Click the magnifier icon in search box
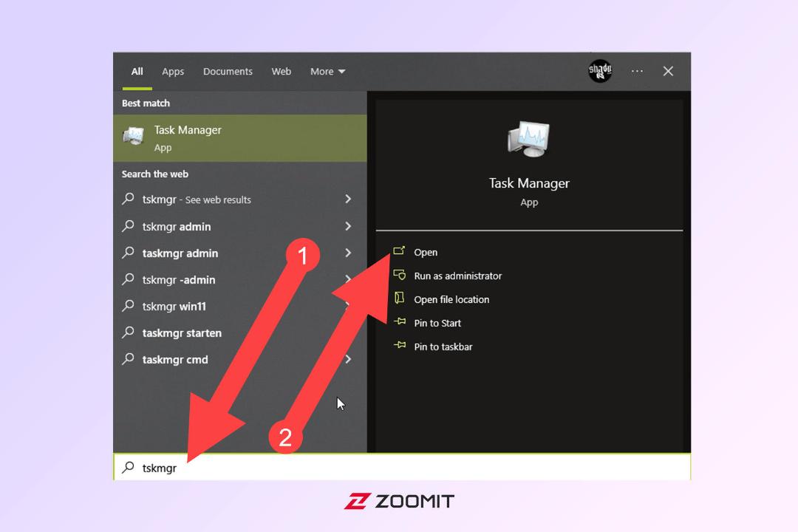This screenshot has width=798, height=532. pos(129,467)
